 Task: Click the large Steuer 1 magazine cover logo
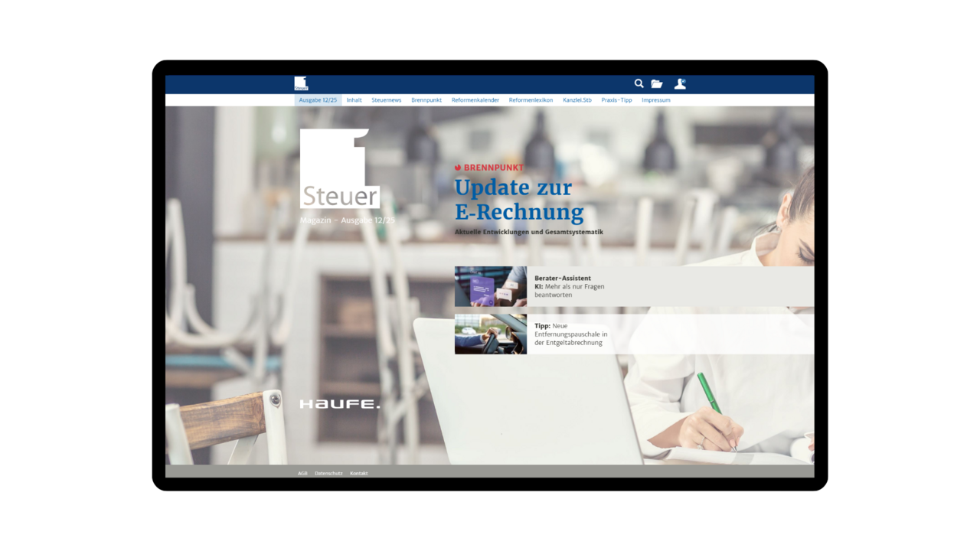click(339, 168)
